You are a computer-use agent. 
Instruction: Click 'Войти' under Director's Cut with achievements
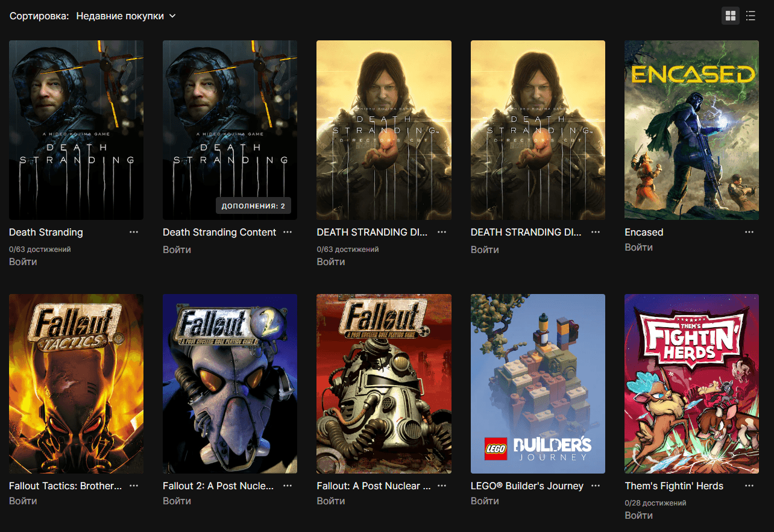(x=330, y=262)
